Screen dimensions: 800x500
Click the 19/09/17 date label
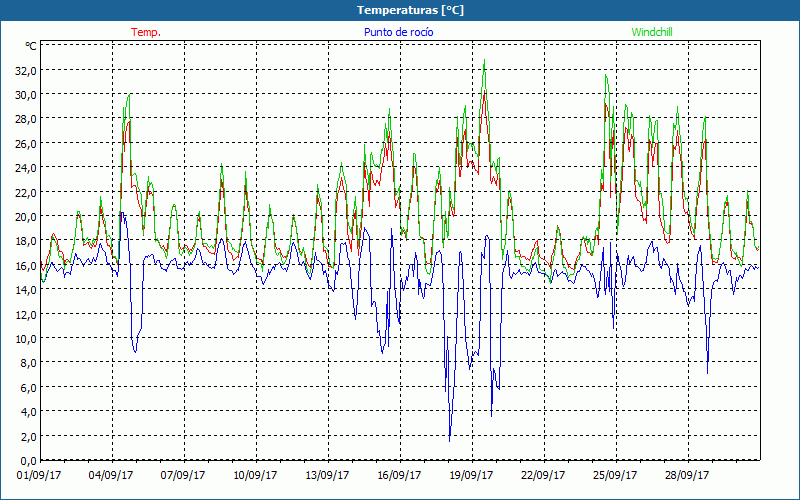coord(471,475)
